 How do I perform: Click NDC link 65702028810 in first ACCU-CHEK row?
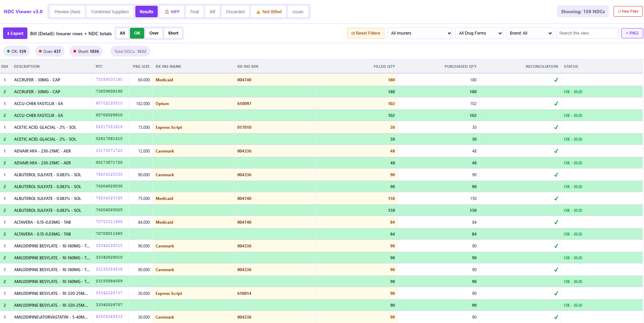tap(109, 103)
